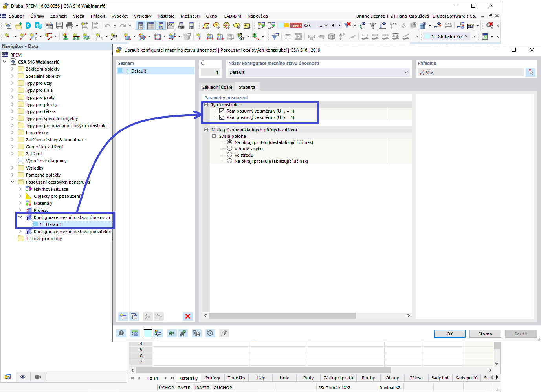The width and height of the screenshot is (541, 392).
Task: Delete selected configuration with red X
Action: tap(188, 316)
